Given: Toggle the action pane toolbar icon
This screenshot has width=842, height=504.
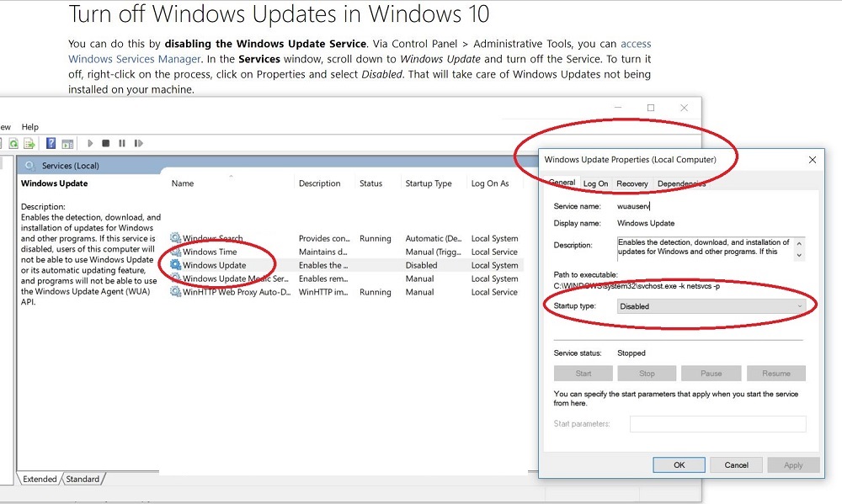Looking at the screenshot, I should [x=67, y=143].
